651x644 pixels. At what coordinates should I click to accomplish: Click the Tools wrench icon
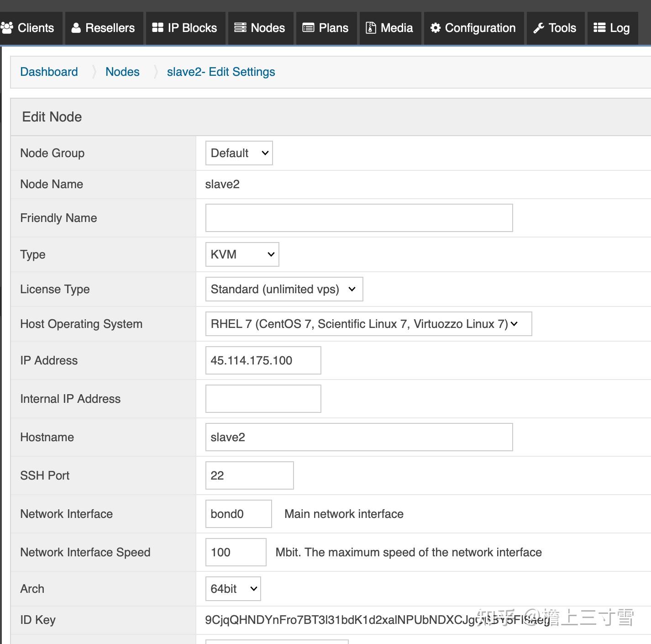pos(539,28)
